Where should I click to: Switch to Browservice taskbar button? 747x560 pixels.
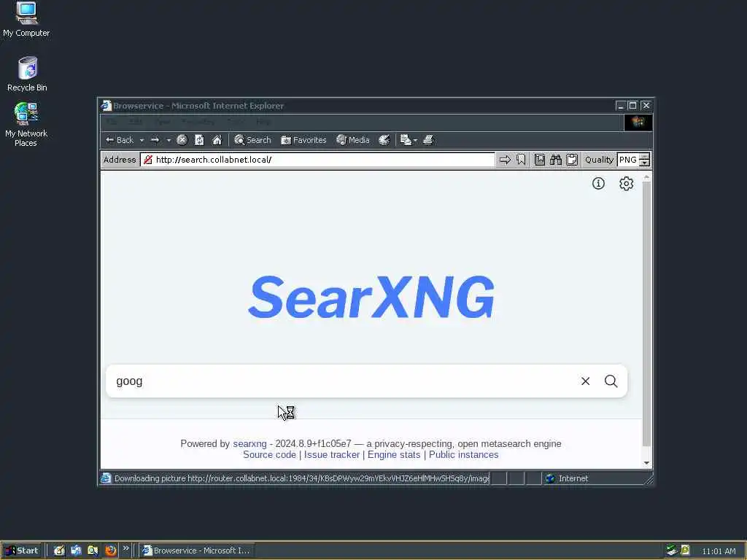(x=196, y=551)
